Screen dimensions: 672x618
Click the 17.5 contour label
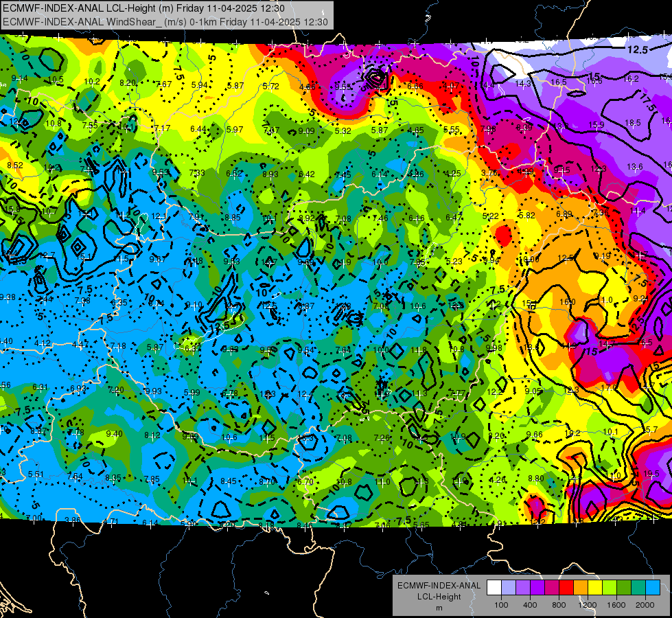tap(647, 101)
